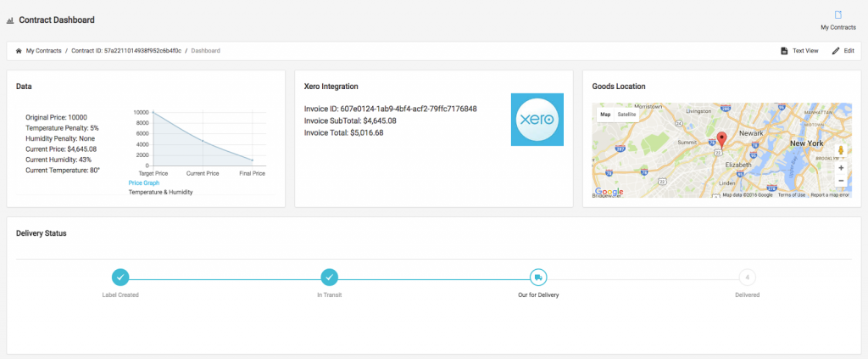Click the Current Price graph point
Screen dimensions: 868x359
coord(203,141)
